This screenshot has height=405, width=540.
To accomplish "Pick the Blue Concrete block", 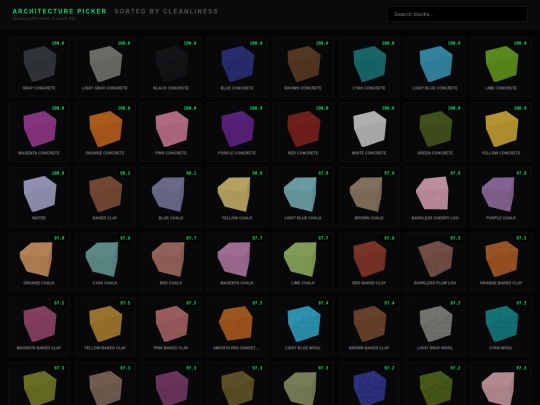I will click(237, 67).
